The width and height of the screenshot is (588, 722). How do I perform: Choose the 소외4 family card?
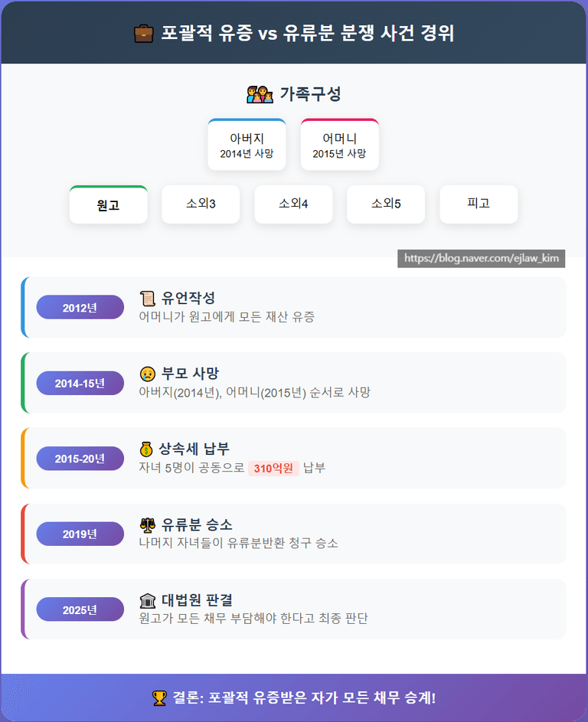click(x=293, y=204)
